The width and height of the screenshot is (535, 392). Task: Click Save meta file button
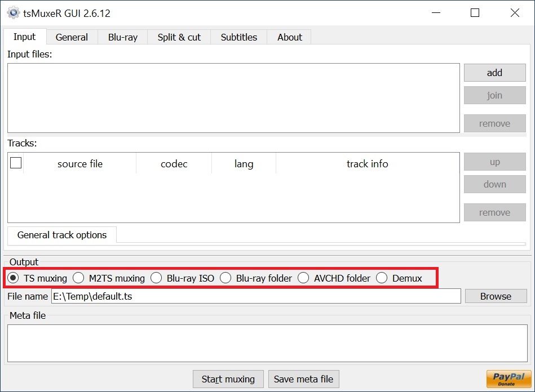tap(303, 379)
